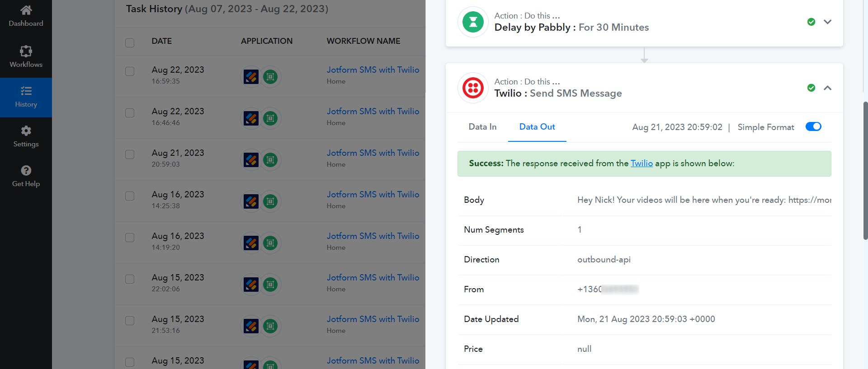Viewport: 868px width, 369px height.
Task: Click green app icon in Aug 16 14:25:38 row
Action: 270,201
